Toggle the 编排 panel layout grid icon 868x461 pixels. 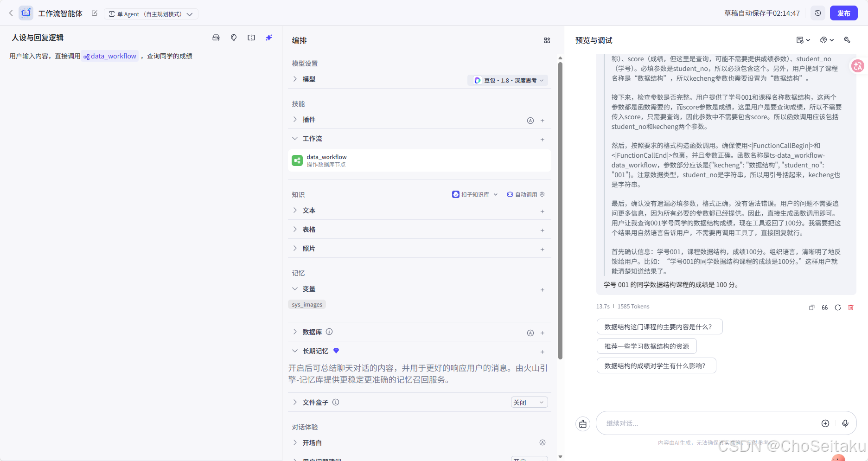(x=547, y=41)
